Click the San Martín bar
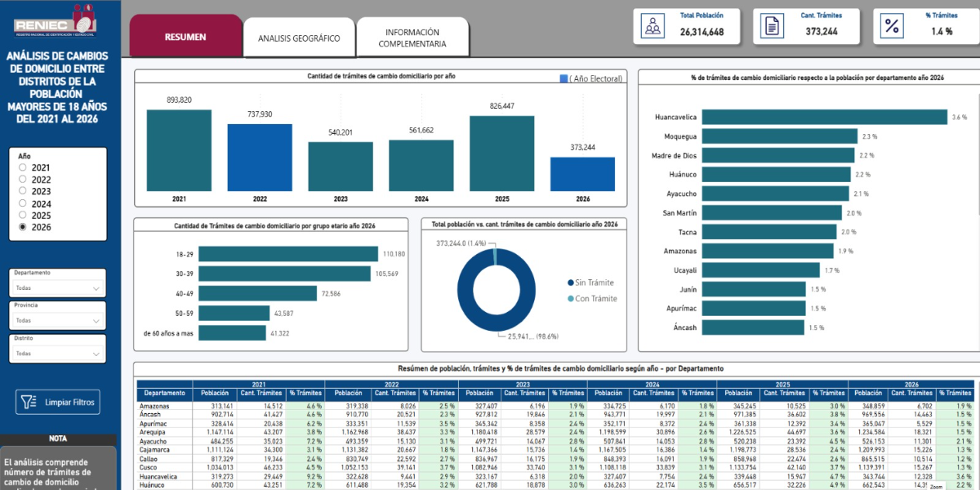980x490 pixels. (x=772, y=213)
